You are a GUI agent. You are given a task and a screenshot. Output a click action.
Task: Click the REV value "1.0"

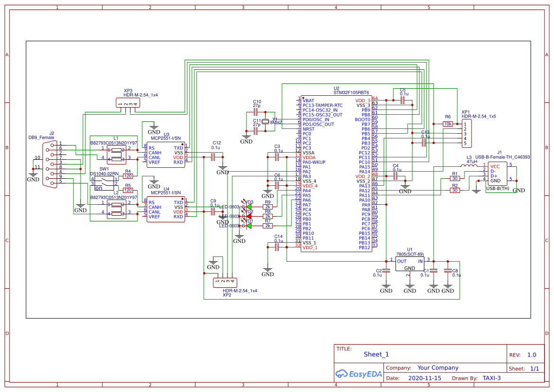[x=532, y=355]
